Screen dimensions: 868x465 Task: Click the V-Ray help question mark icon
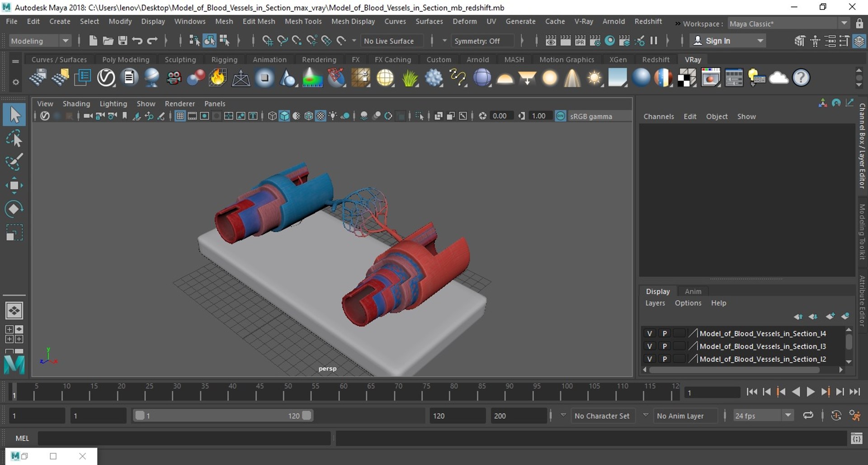tap(801, 78)
